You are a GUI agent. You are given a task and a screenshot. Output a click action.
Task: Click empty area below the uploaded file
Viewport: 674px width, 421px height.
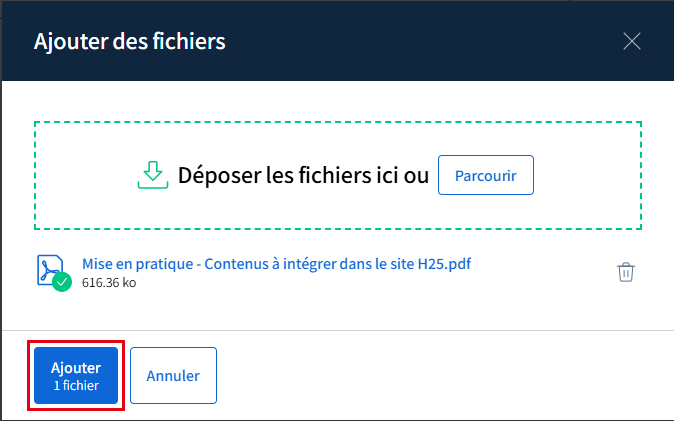pos(338,312)
